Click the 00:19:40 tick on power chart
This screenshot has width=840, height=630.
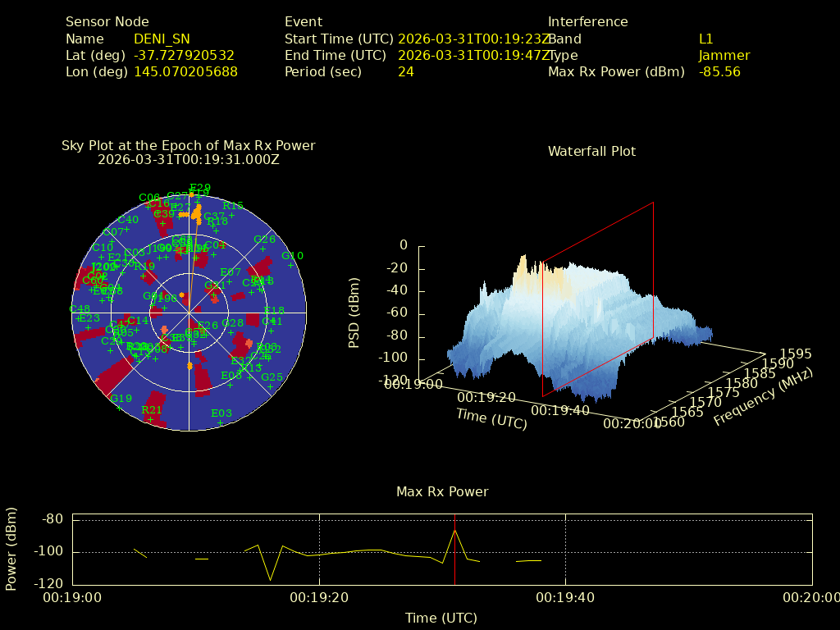point(565,598)
